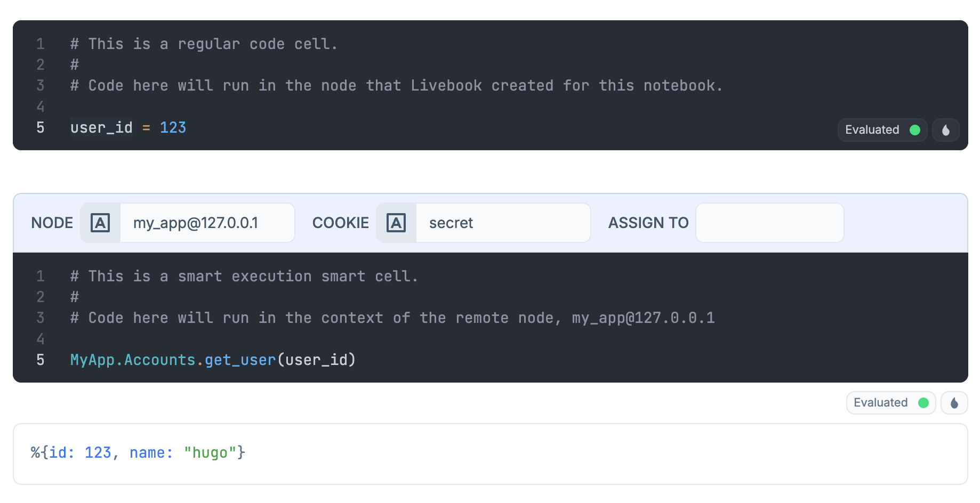Viewport: 980px width, 503px height.
Task: Click the comment about the remote node context
Action: point(392,318)
